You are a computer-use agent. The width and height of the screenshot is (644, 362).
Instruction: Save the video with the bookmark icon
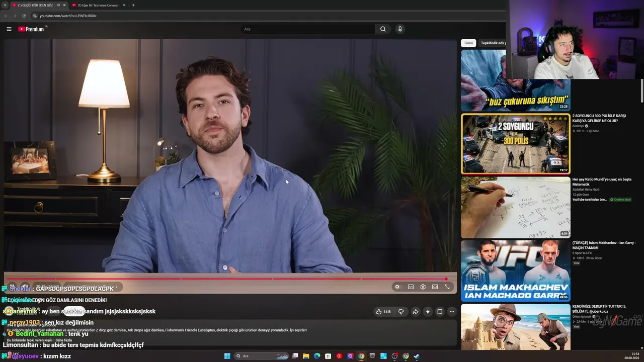(x=440, y=312)
